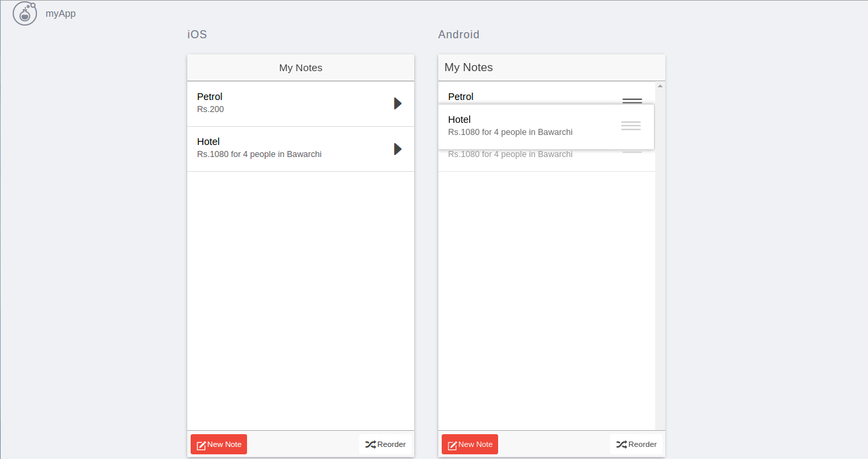Viewport: 868px width, 459px height.
Task: Open the Hotel note arrow in iOS
Action: pyautogui.click(x=397, y=148)
